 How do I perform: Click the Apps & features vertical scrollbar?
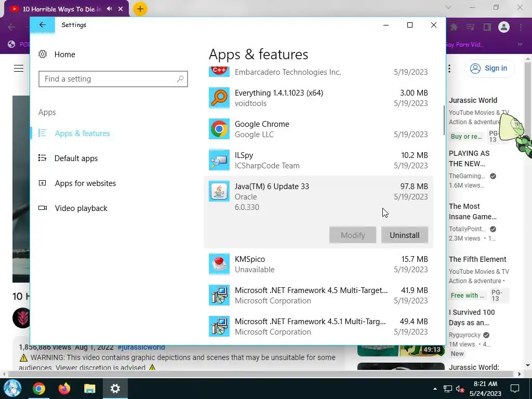click(444, 121)
